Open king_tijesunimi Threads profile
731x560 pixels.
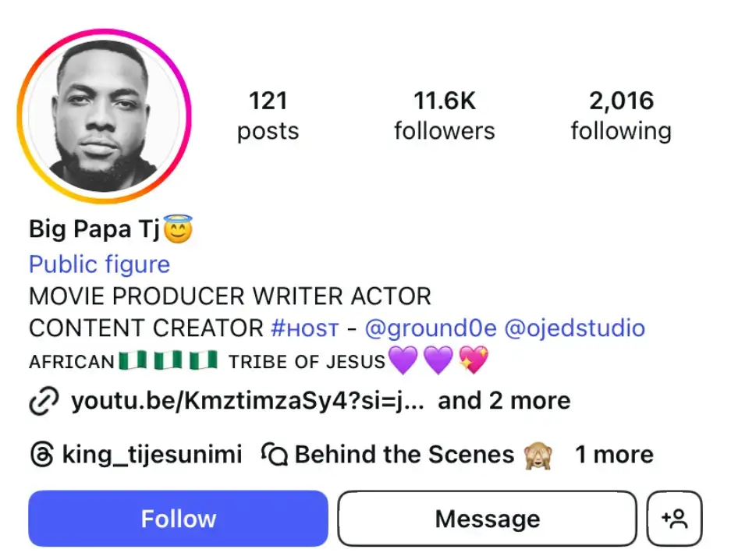tap(151, 454)
